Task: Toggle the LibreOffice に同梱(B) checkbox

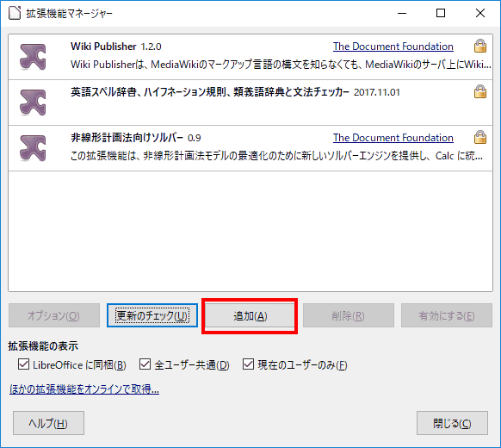Action: coord(23,364)
